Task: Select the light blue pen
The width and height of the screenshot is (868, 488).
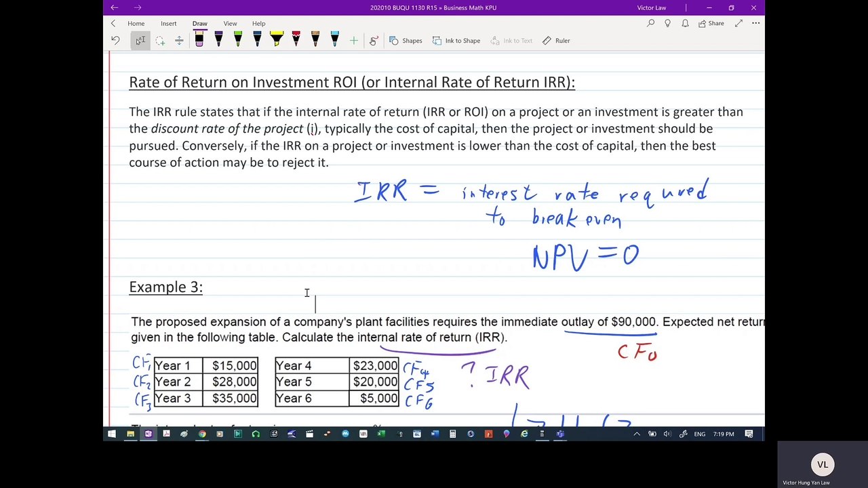Action: point(335,40)
